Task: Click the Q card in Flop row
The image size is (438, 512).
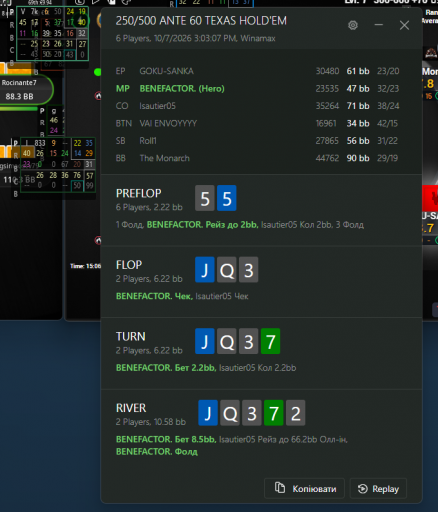Action: [x=227, y=270]
